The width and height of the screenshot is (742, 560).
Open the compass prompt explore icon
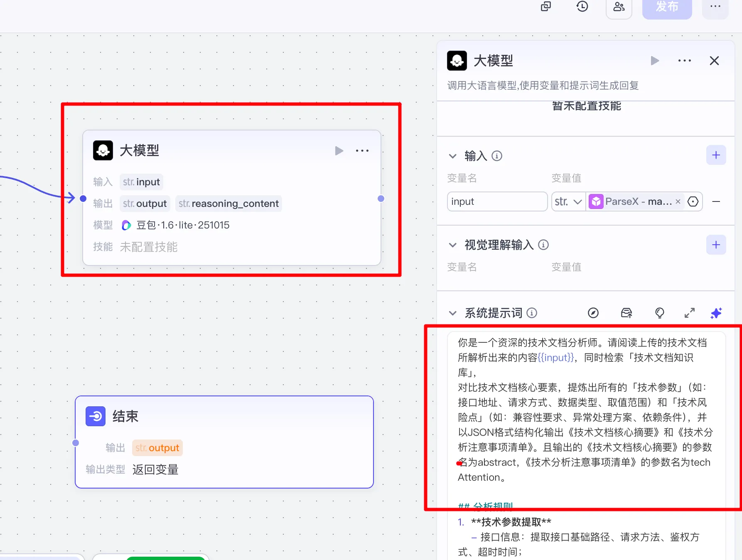point(593,313)
